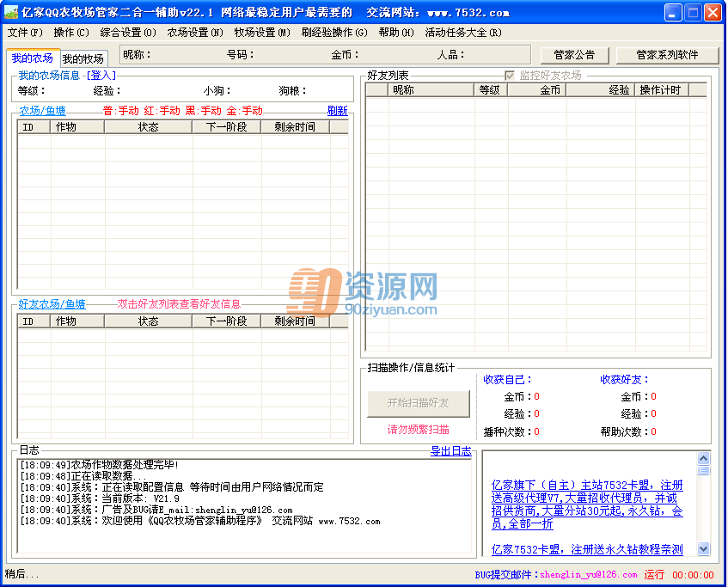Open the 农场设置(N) menu
This screenshot has height=587, width=728.
(195, 33)
